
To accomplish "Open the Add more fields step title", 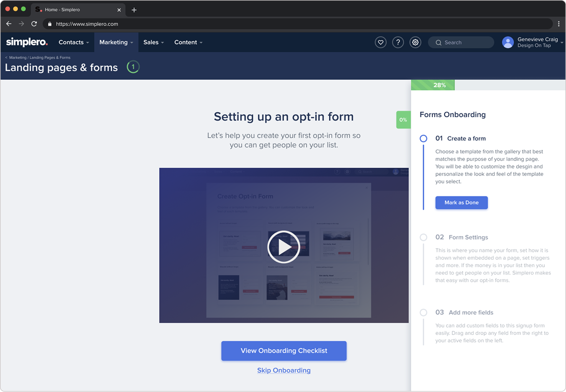I will (471, 312).
